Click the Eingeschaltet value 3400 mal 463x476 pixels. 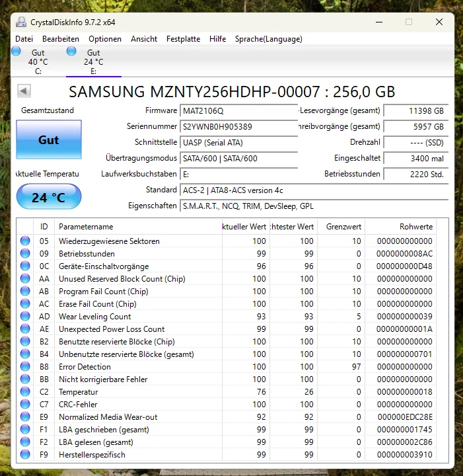416,158
